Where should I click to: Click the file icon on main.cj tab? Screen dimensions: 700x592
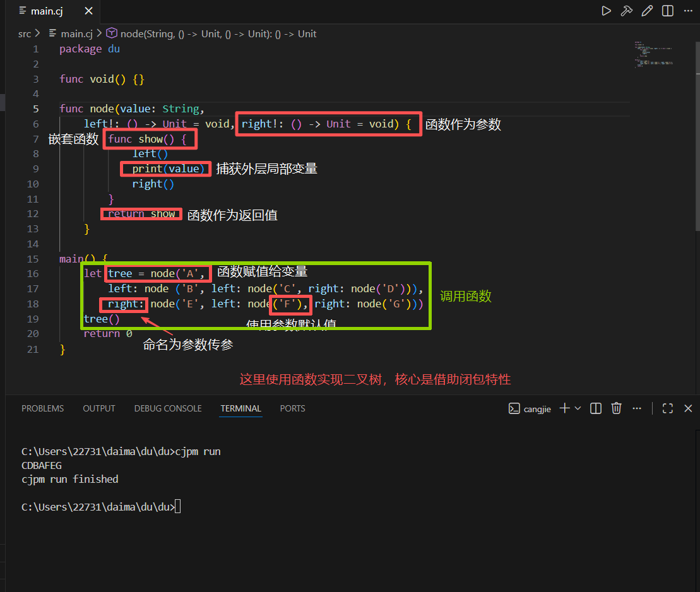[x=22, y=10]
